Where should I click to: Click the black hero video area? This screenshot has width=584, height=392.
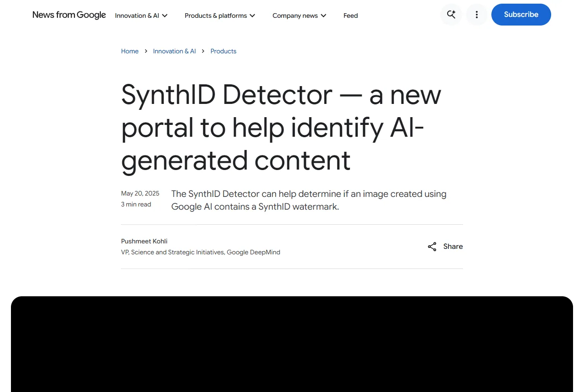(292, 344)
